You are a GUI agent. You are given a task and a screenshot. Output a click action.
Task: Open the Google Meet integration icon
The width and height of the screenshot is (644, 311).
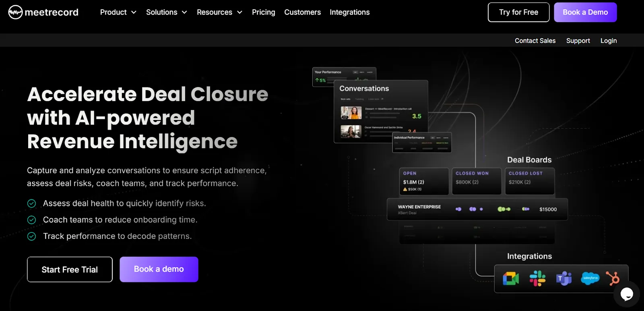pos(511,278)
